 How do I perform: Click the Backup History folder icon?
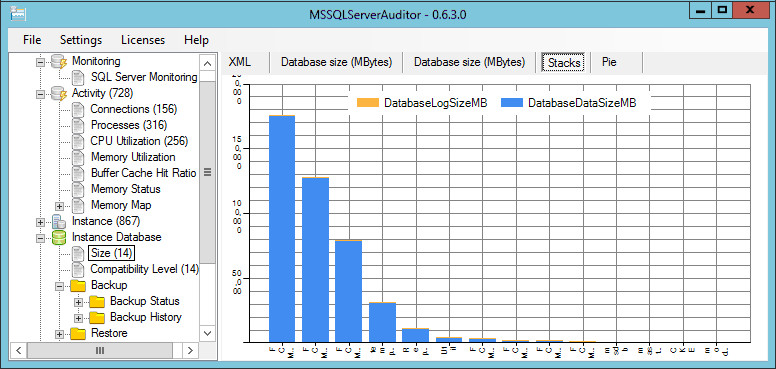point(97,318)
